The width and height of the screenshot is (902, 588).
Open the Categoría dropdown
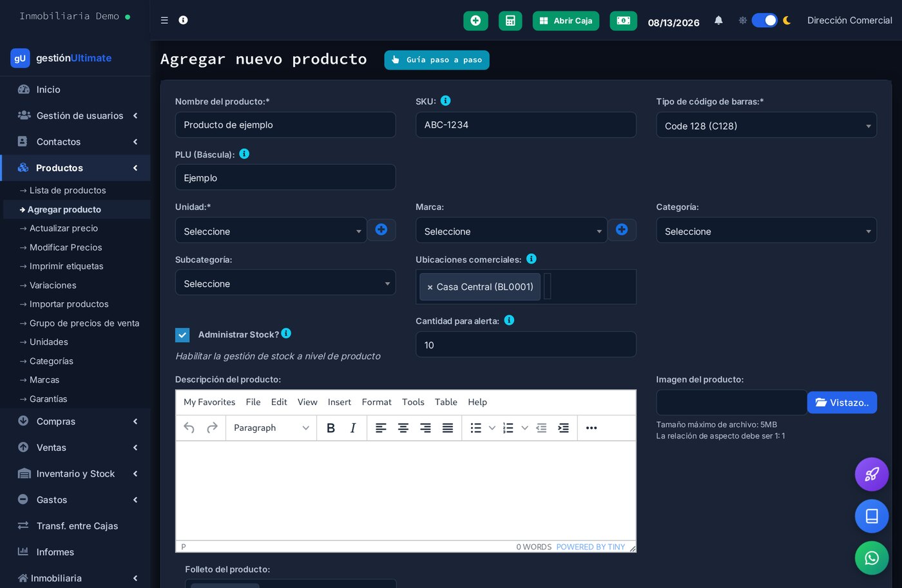pos(766,231)
